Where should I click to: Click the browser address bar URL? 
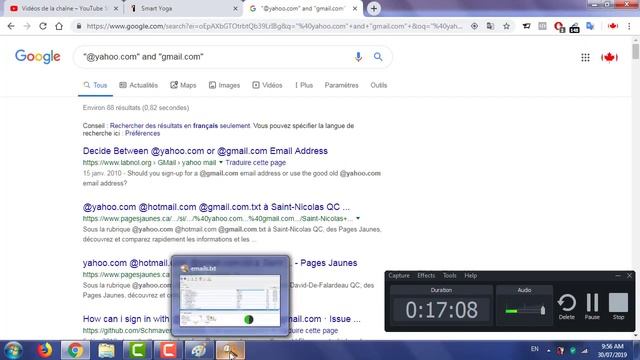click(274, 26)
